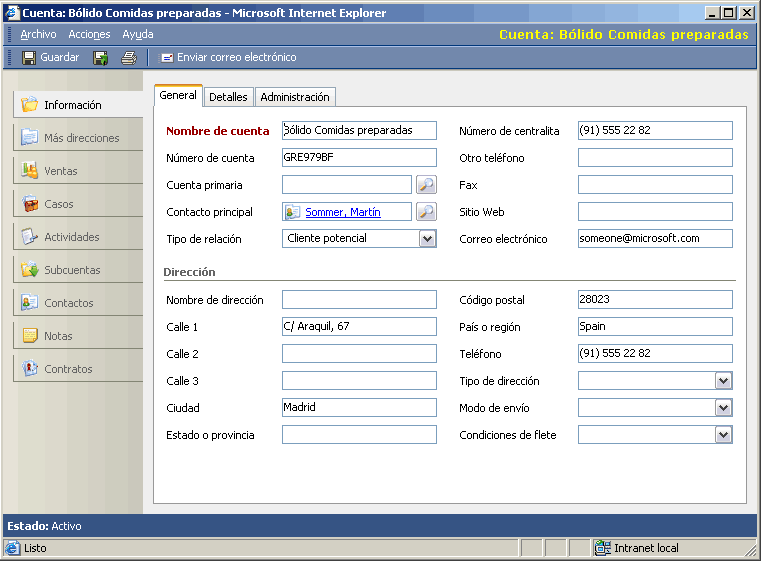Click the 'Estado: Activo' status text

click(44, 526)
